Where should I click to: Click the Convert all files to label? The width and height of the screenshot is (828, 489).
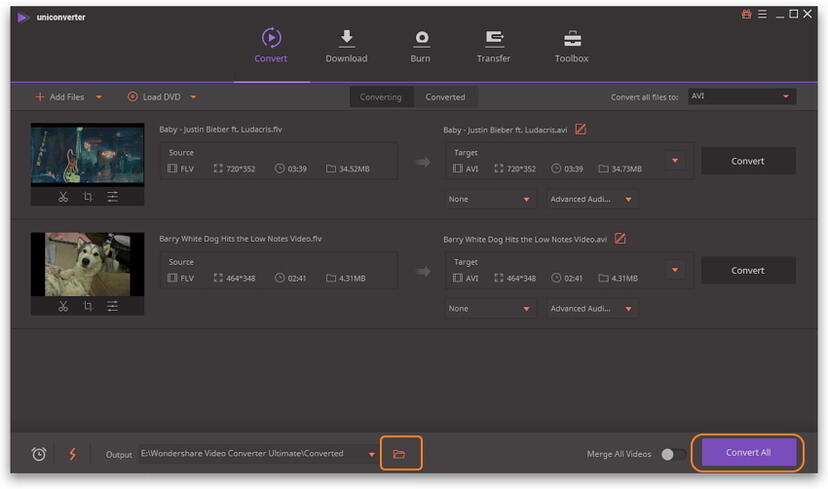644,97
